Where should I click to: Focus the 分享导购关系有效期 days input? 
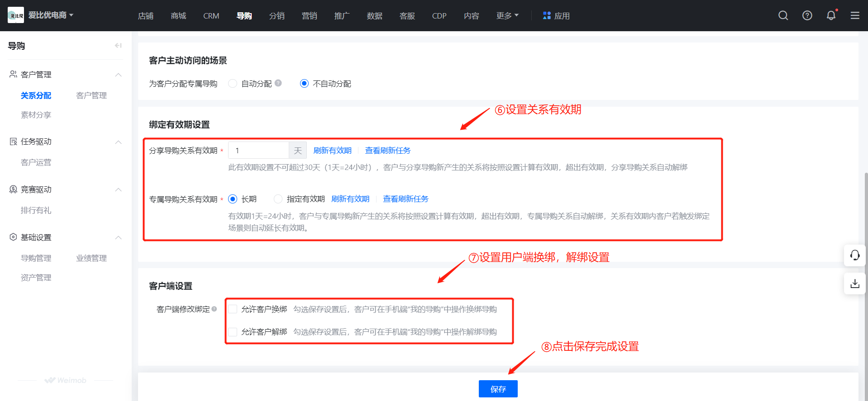(x=258, y=151)
